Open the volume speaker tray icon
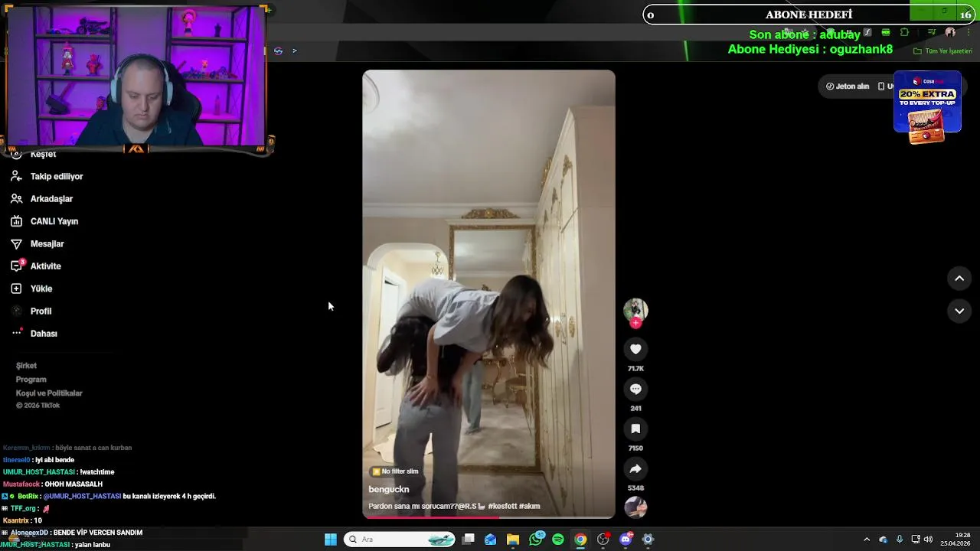This screenshot has height=551, width=980. [x=929, y=540]
